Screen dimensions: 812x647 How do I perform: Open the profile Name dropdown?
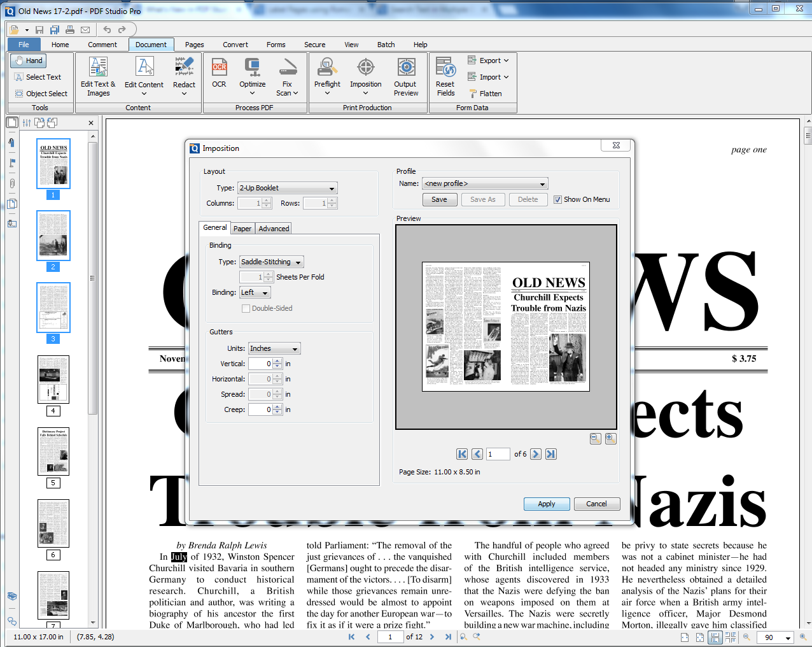[486, 183]
